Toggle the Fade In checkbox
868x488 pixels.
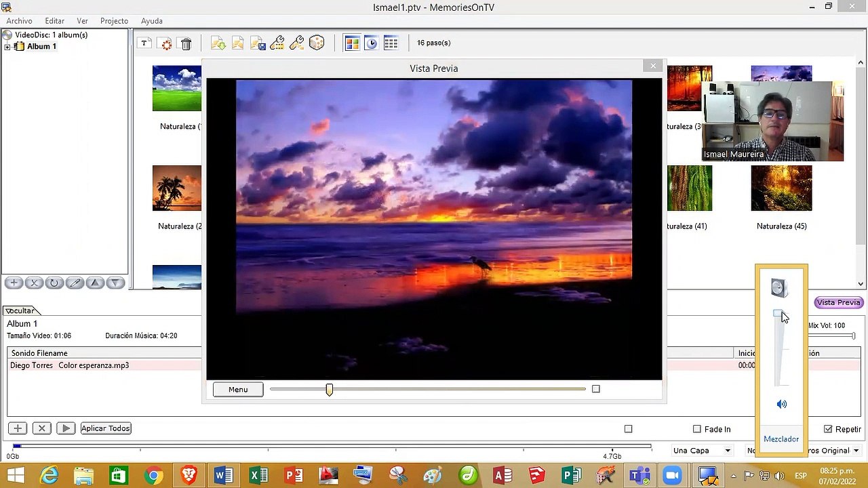(697, 429)
